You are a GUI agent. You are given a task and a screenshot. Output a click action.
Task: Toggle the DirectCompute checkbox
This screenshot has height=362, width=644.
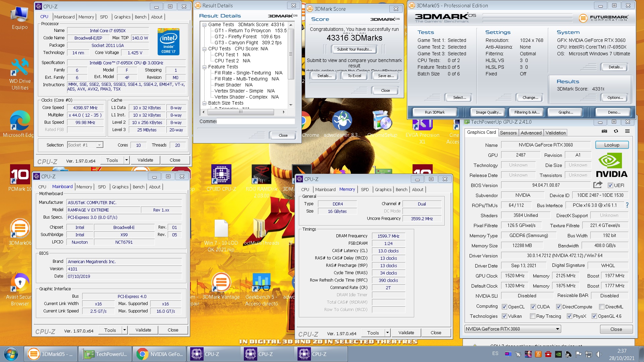point(558,307)
